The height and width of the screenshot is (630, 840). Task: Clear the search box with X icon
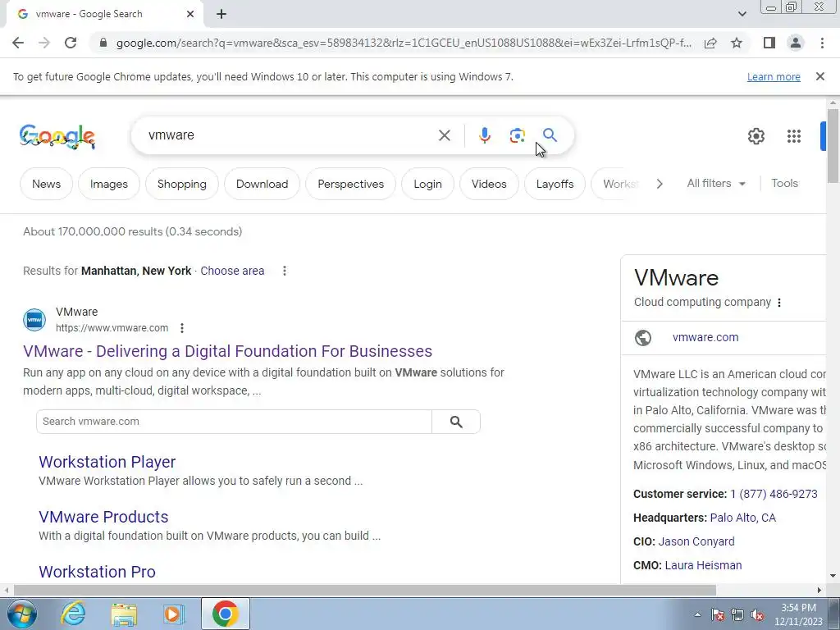pos(444,135)
